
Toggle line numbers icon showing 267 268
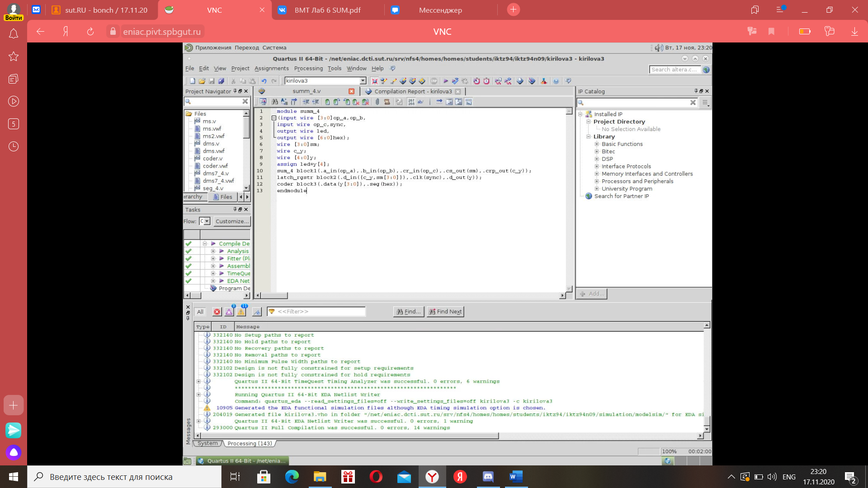tap(411, 102)
